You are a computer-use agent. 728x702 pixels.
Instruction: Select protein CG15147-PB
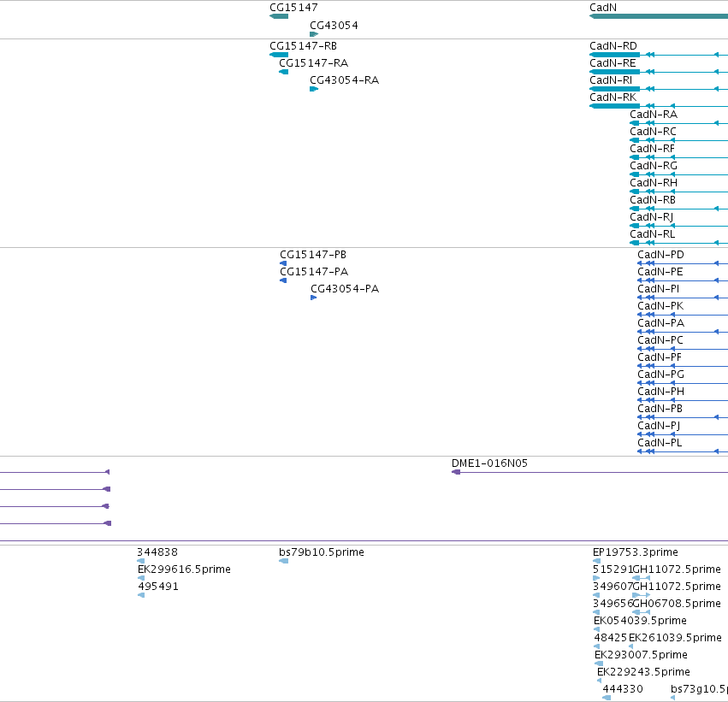tap(313, 255)
